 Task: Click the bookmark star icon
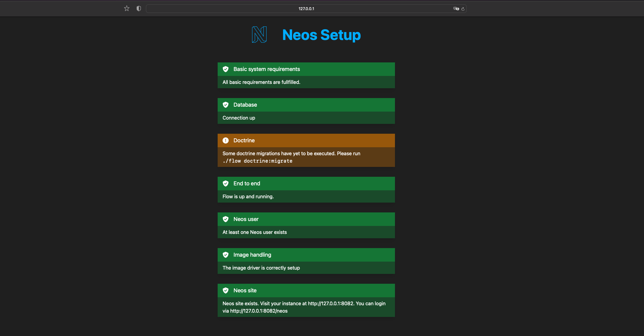click(127, 9)
